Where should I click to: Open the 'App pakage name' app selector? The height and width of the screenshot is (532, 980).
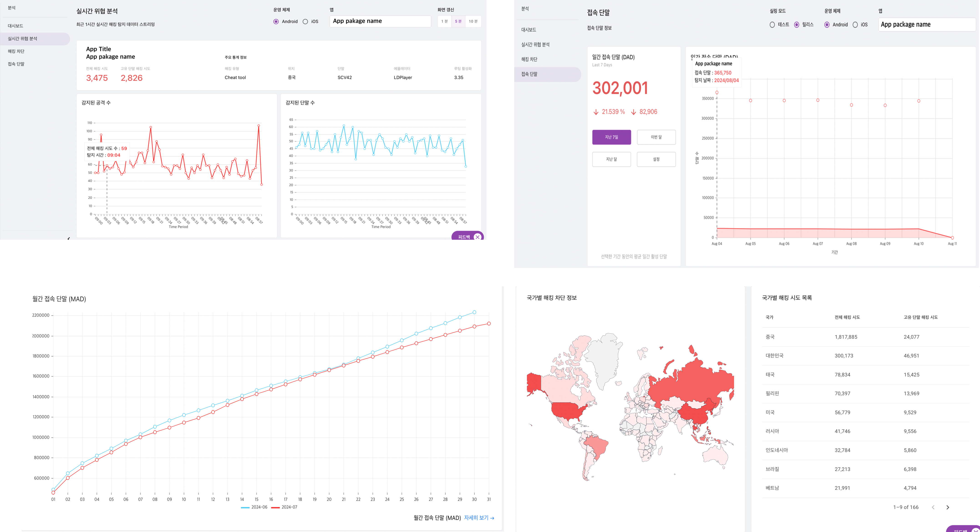[x=380, y=21]
